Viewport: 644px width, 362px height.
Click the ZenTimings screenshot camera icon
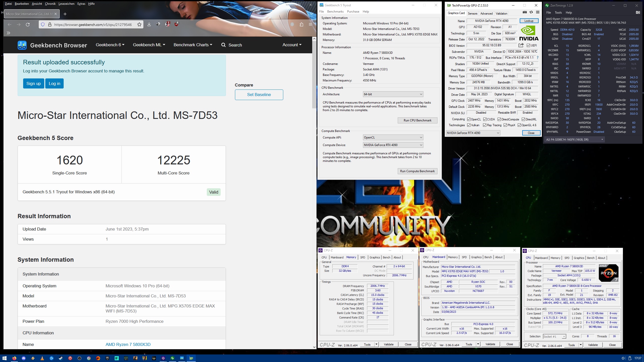(x=638, y=12)
